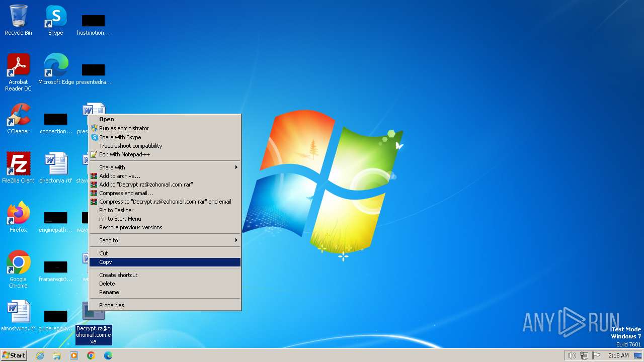This screenshot has height=362, width=644.
Task: Select Run as administrator
Action: (x=165, y=128)
